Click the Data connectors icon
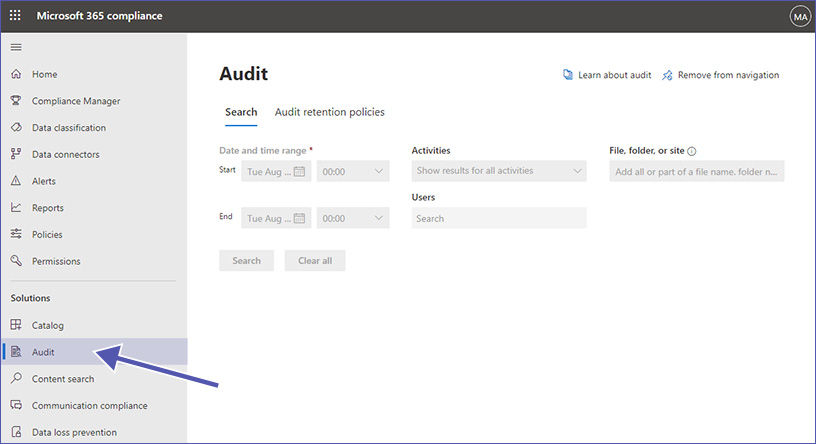This screenshot has width=816, height=444. 16,154
